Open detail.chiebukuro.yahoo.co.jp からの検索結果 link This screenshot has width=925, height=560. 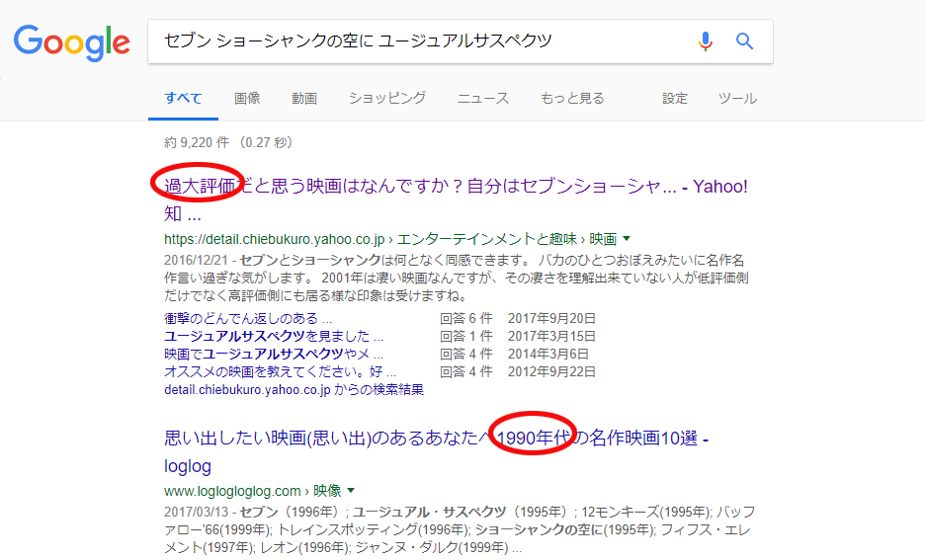(294, 390)
